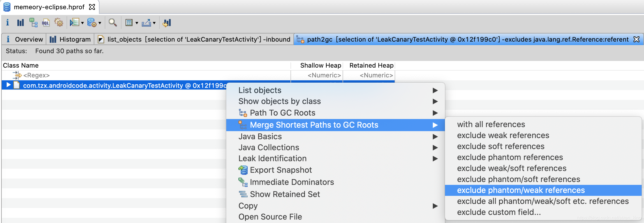Expand the Expert System Test dropdown arrow

(x=82, y=23)
